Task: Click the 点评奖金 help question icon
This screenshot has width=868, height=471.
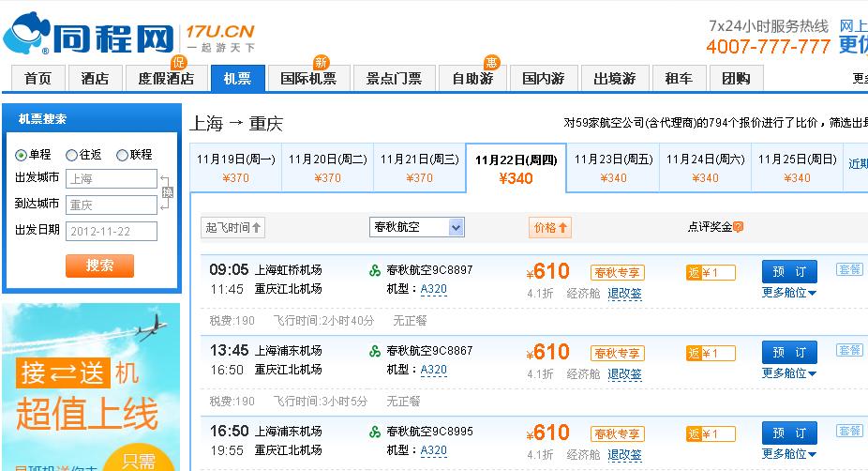Action: (x=739, y=227)
